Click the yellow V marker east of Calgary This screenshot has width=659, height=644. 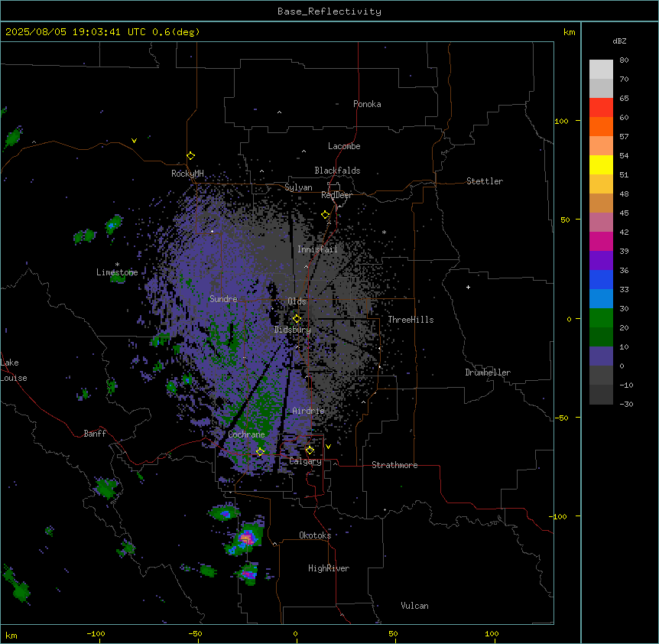pos(328,447)
